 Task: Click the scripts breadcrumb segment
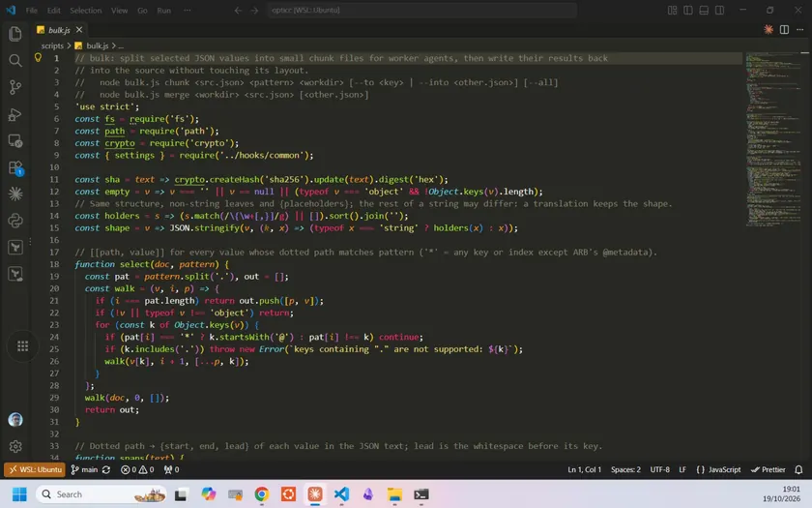point(52,45)
